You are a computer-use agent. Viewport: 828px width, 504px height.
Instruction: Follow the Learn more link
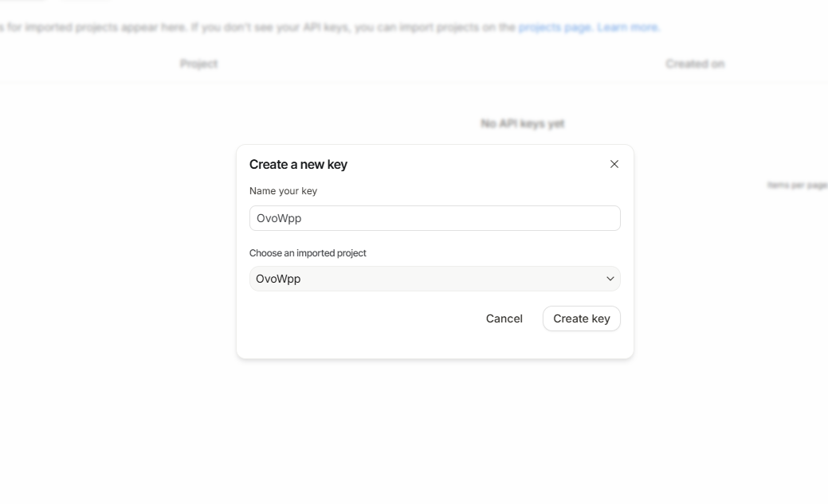627,27
